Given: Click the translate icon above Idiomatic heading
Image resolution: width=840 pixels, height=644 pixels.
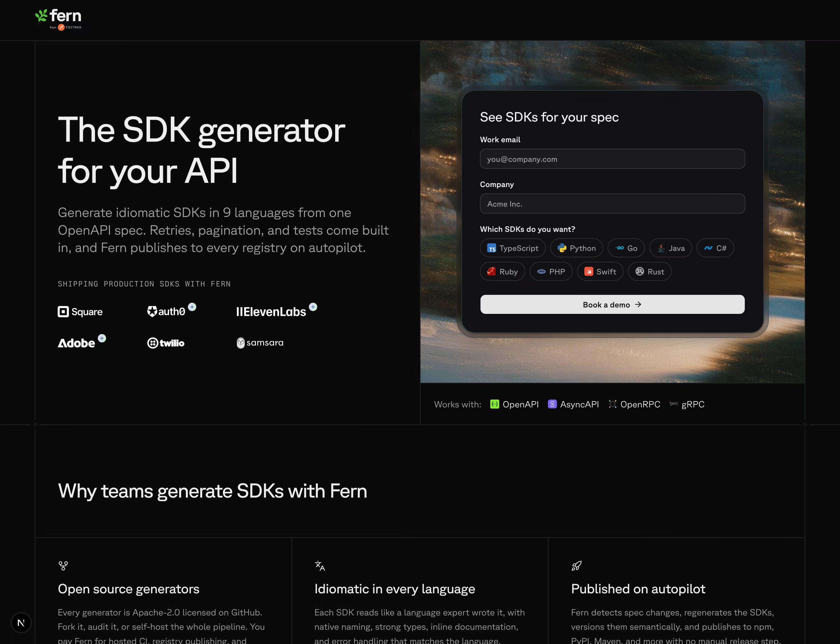Looking at the screenshot, I should click(320, 566).
